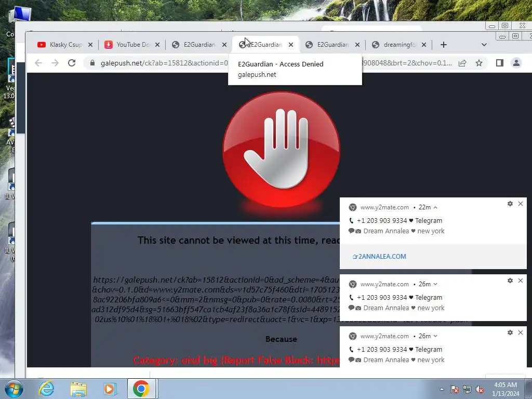
Task: Open Windows Media Player from taskbar
Action: (109, 389)
